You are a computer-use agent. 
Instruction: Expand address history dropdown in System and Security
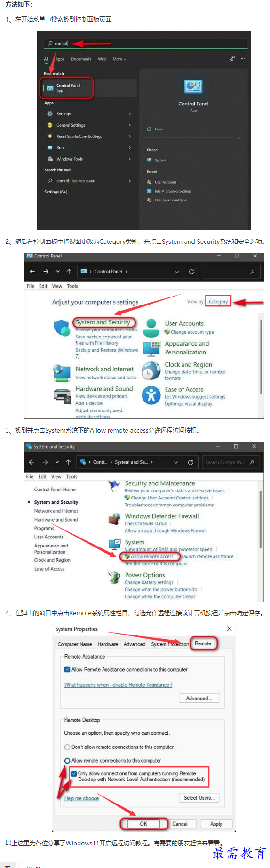tap(176, 462)
